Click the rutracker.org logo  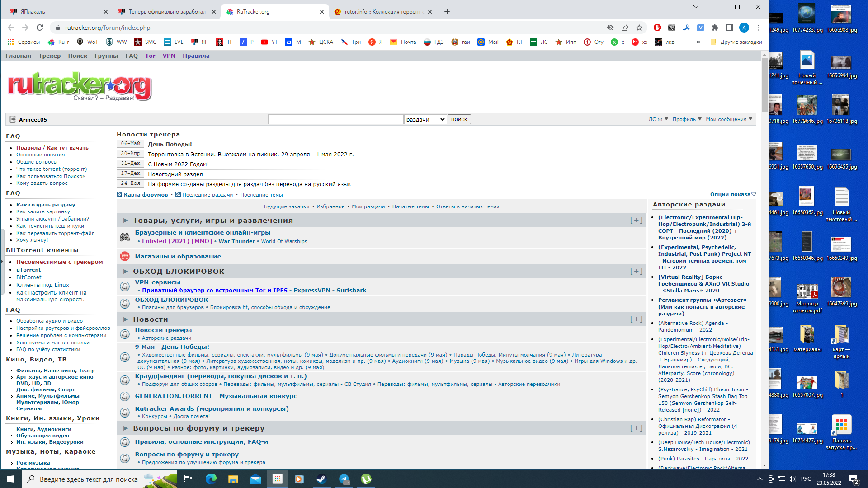80,86
